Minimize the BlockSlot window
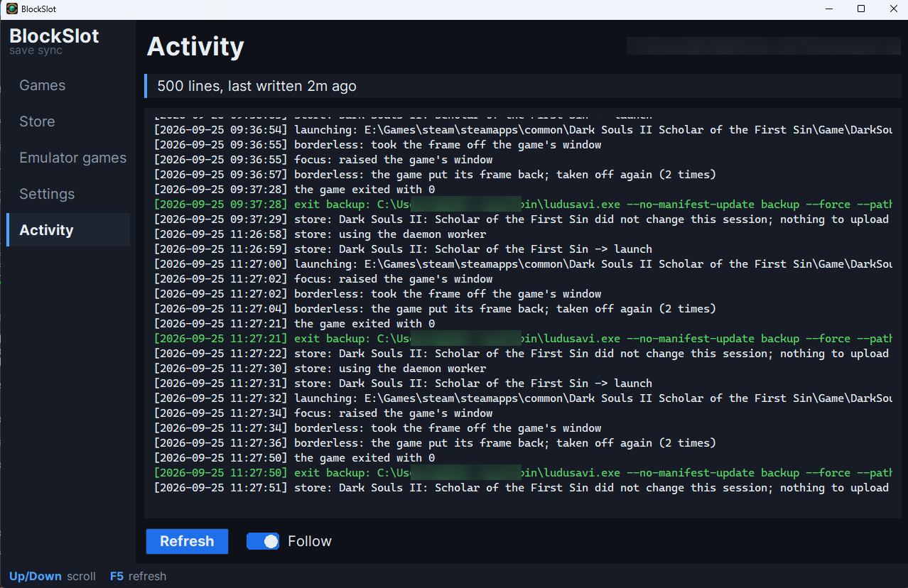The image size is (908, 588). click(829, 9)
